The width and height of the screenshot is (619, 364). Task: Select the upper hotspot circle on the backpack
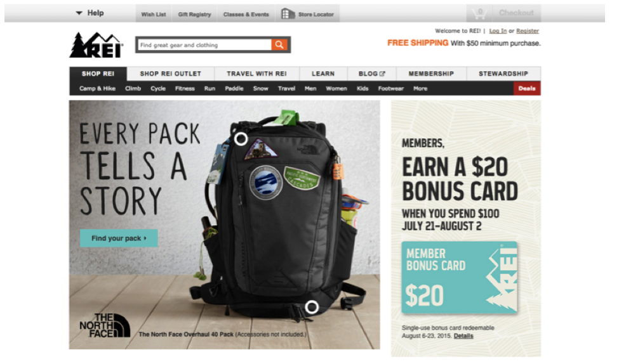click(x=241, y=139)
